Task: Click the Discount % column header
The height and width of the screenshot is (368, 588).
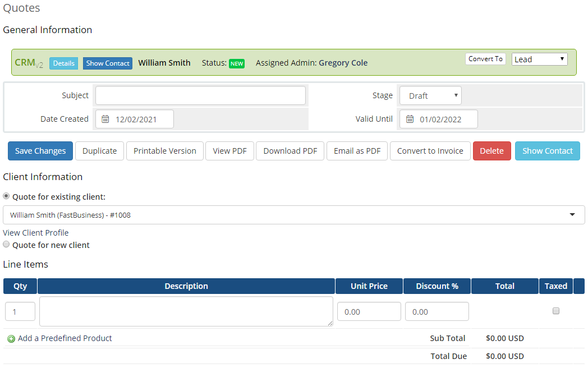Action: [x=437, y=286]
